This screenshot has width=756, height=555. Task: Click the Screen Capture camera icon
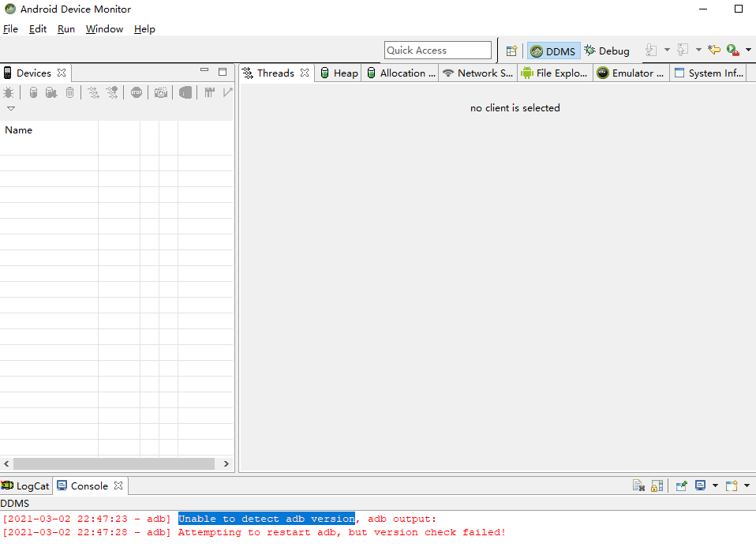[161, 92]
